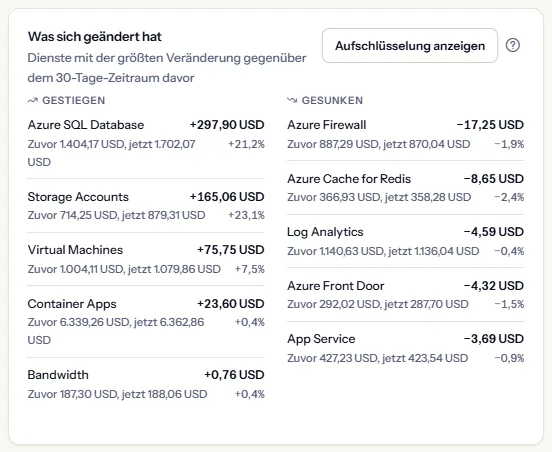Click the question mark help icon
This screenshot has width=552, height=452.
[x=513, y=45]
